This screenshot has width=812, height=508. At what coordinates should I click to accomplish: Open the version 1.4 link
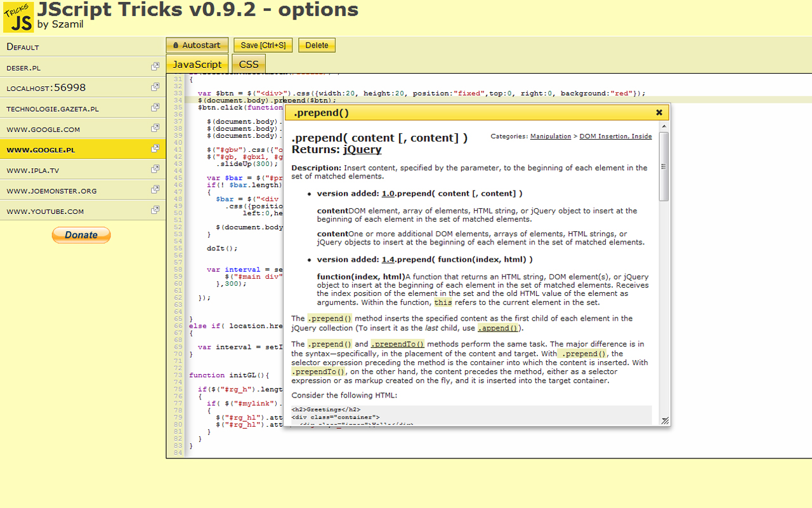click(x=388, y=260)
